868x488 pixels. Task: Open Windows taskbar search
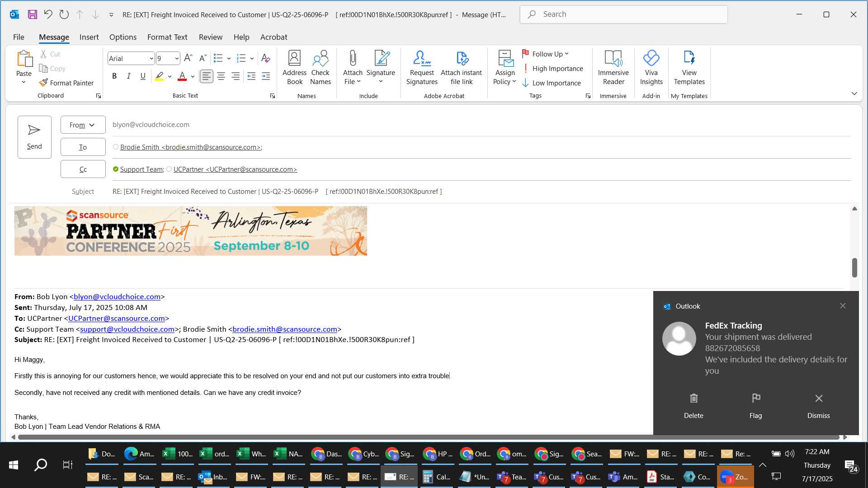[41, 465]
